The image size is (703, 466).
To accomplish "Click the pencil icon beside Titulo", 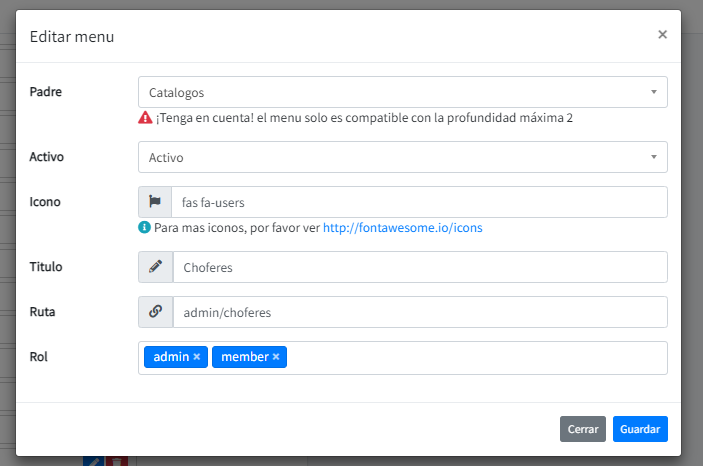I will [155, 267].
